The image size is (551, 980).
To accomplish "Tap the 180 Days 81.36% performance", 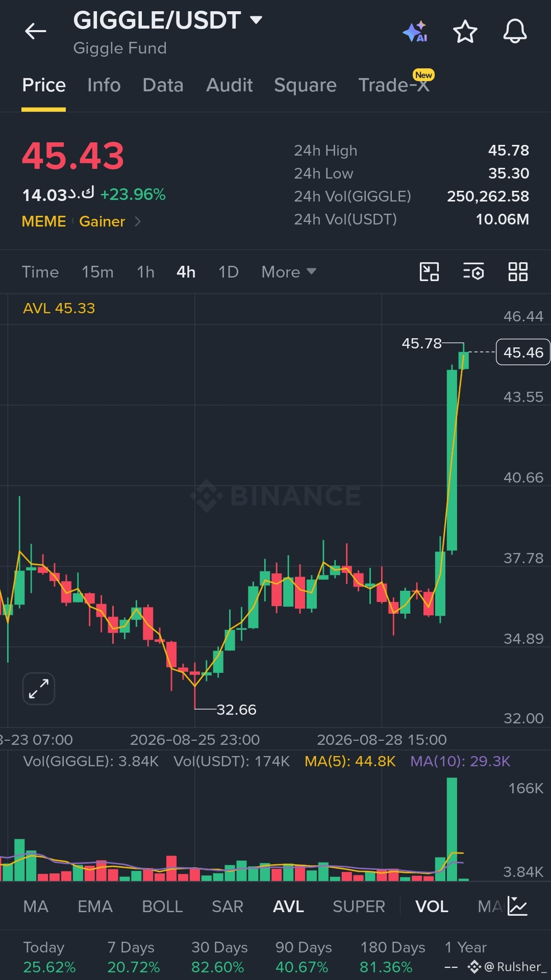I will point(393,957).
